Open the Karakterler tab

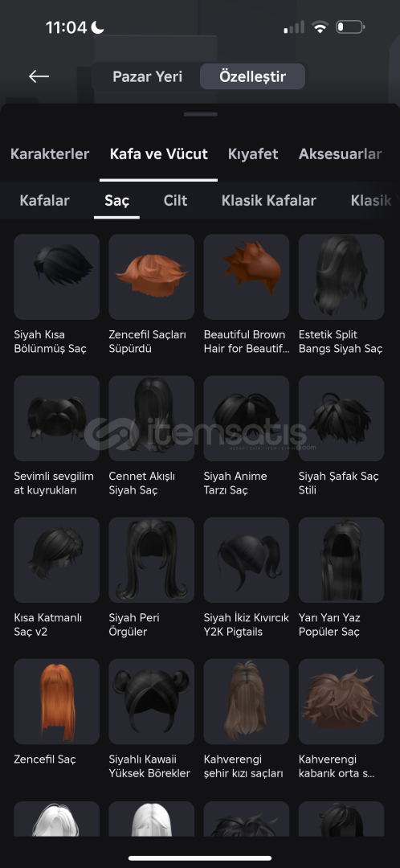pyautogui.click(x=50, y=154)
